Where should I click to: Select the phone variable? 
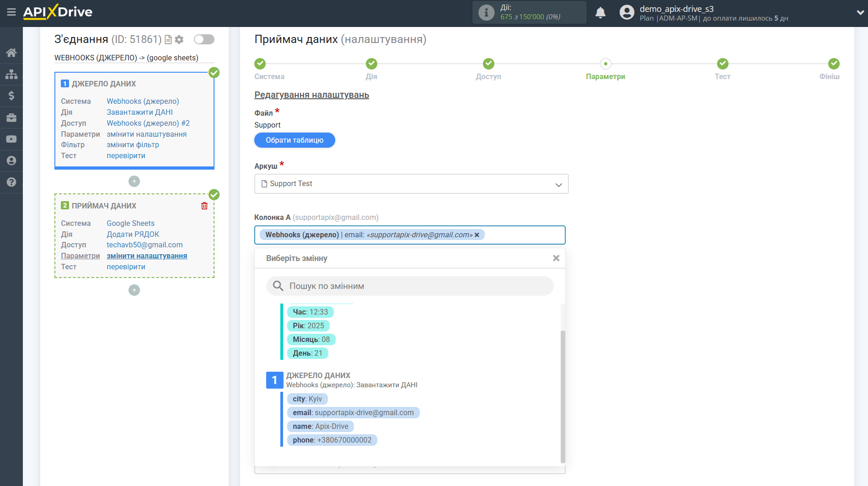332,440
